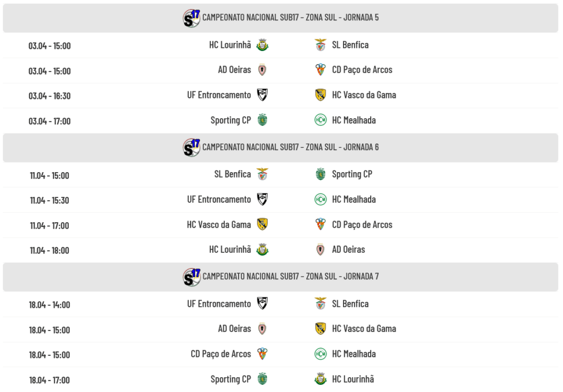The height and width of the screenshot is (392, 563).
Task: Click the 18.04 - 14:00 match time
Action: point(49,305)
